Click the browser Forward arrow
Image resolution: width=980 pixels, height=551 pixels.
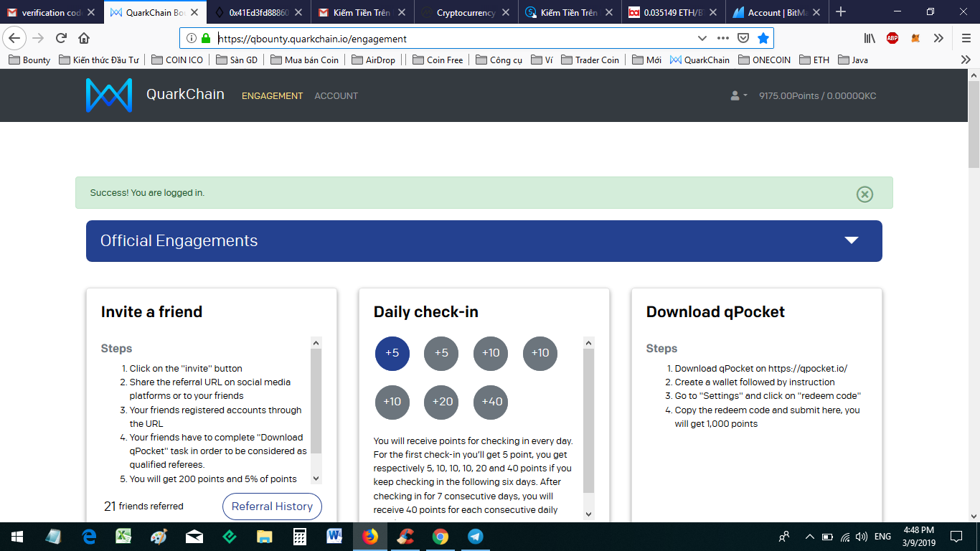point(38,38)
